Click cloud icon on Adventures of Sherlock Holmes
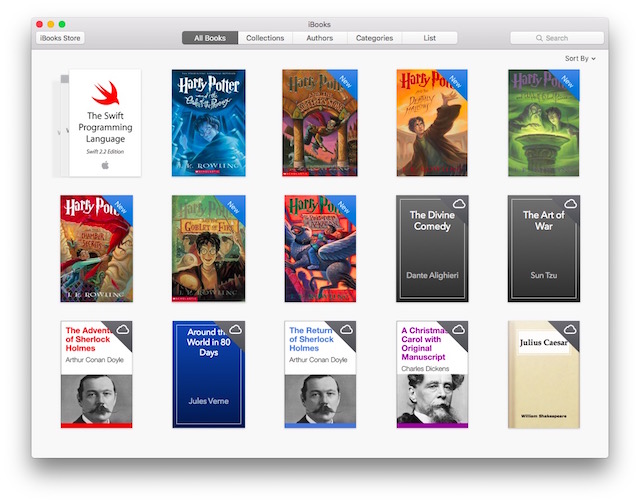The image size is (640, 503). point(123,329)
